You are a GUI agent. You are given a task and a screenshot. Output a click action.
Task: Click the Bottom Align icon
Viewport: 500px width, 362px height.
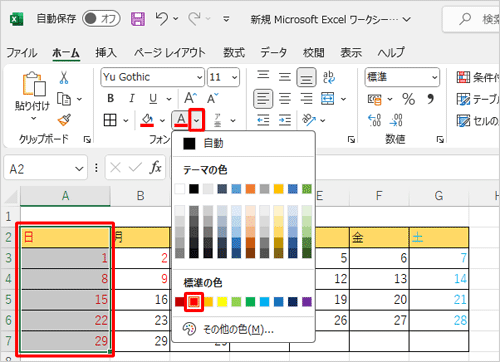306,77
